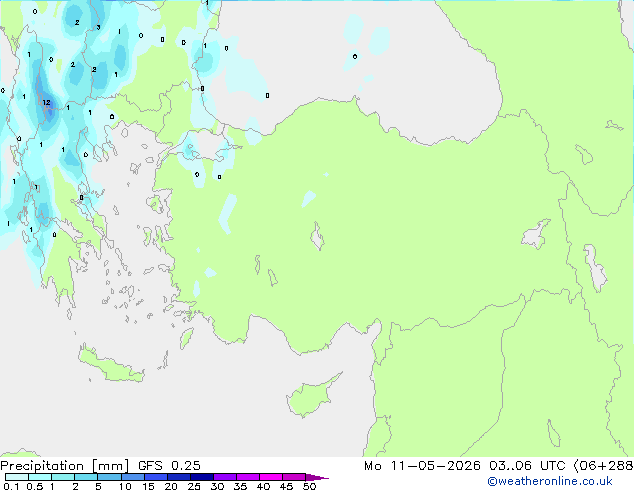Click the 'GFS 0.25' model label

coord(169,466)
